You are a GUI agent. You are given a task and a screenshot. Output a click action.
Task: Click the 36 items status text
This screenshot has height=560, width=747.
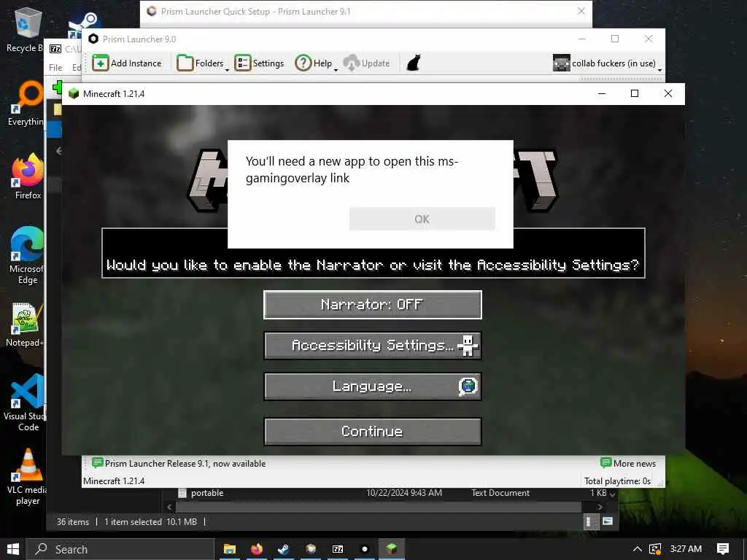coord(72,522)
